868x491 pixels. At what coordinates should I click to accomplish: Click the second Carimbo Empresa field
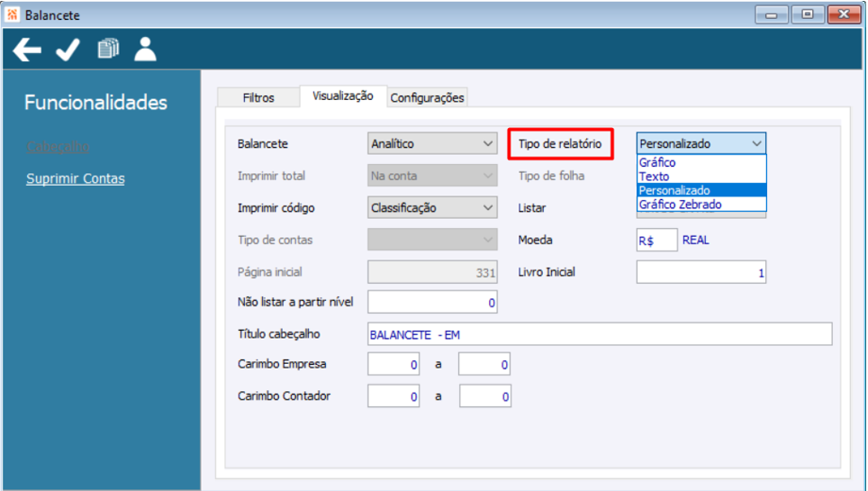[484, 364]
